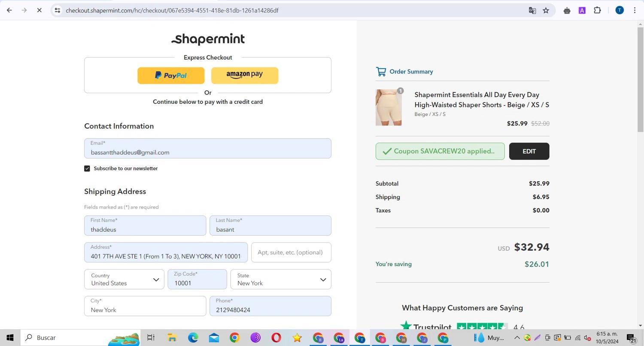This screenshot has height=346, width=644.
Task: Click the Phone number field
Action: click(270, 306)
